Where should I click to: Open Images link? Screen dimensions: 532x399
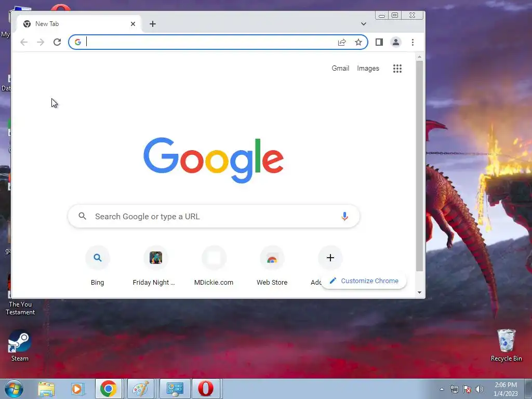click(x=368, y=68)
